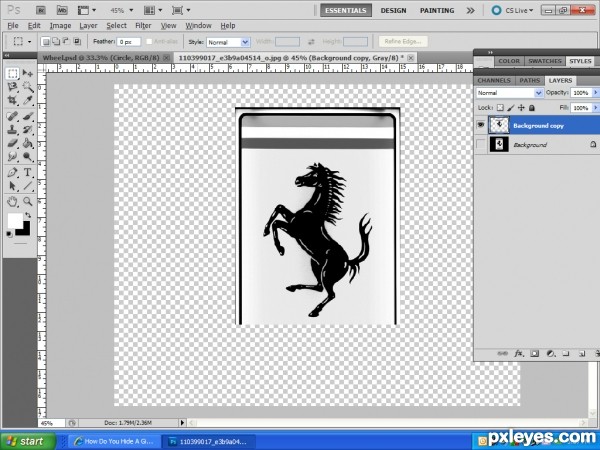This screenshot has height=450, width=600.
Task: Select the Crop tool
Action: (x=12, y=100)
